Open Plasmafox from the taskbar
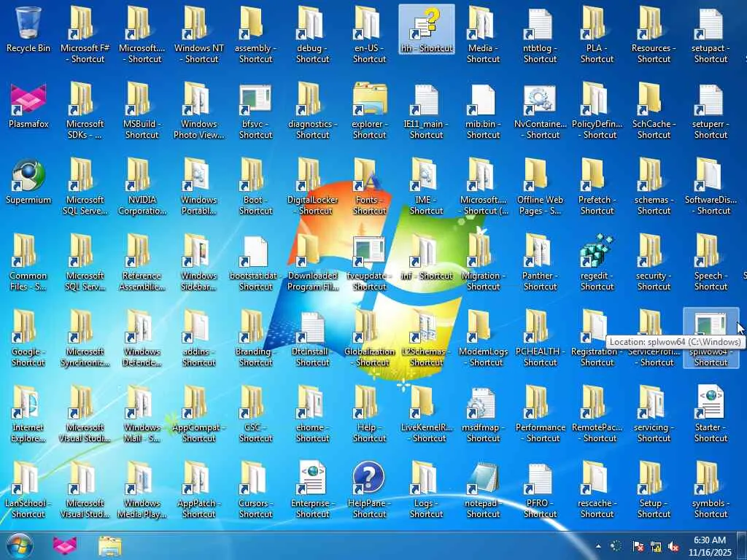 (x=65, y=545)
